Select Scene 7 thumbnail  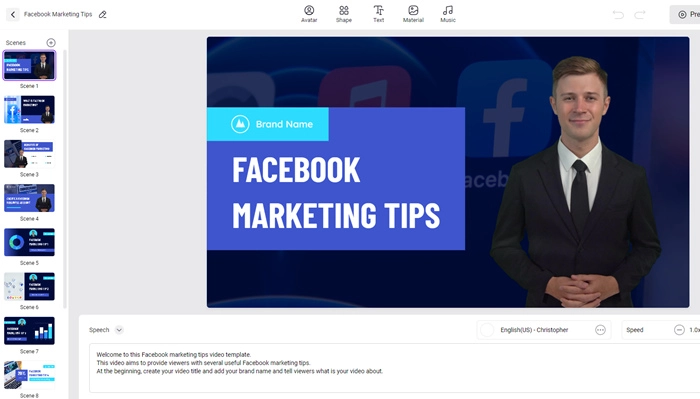click(x=29, y=330)
